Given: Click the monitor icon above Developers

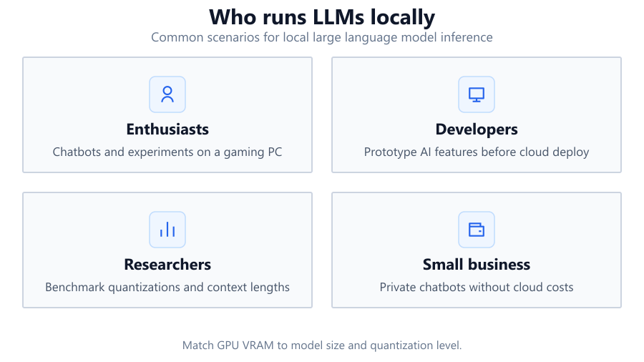Looking at the screenshot, I should click(x=477, y=94).
